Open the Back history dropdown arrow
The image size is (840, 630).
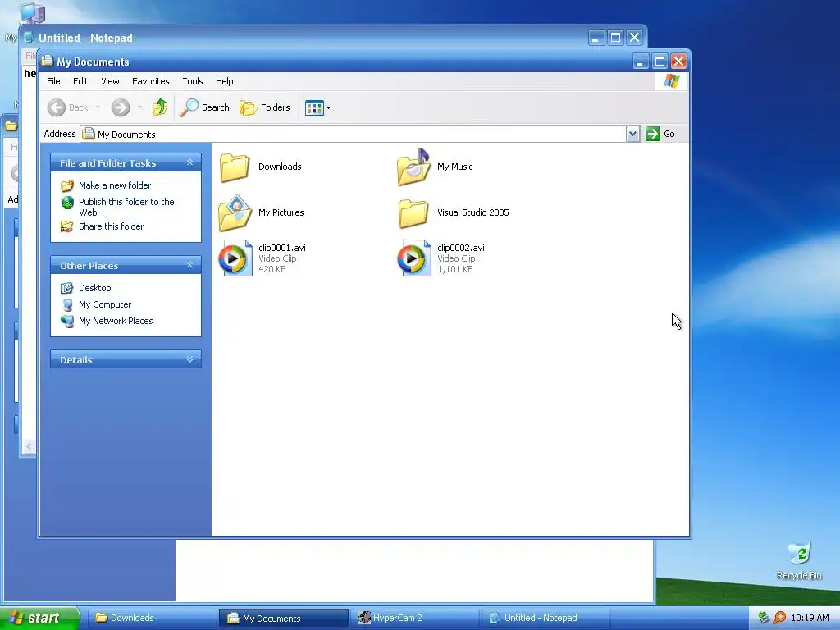(98, 107)
